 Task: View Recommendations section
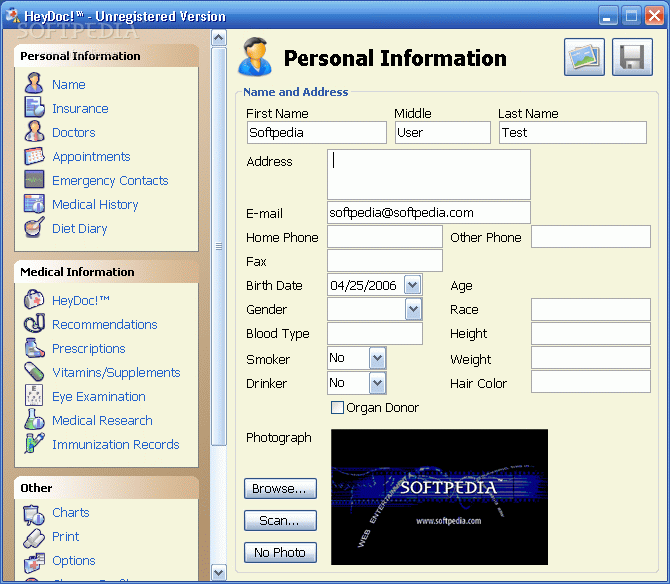[105, 324]
